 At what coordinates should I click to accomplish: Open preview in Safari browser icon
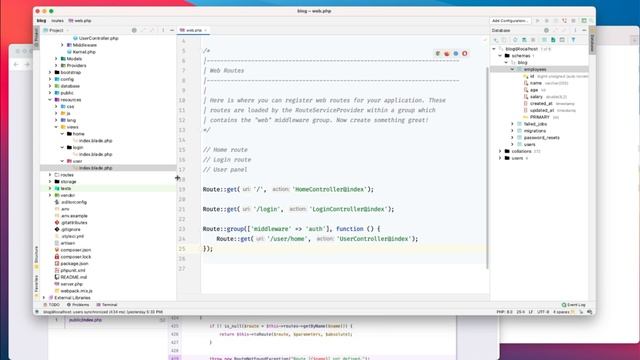coord(456,53)
